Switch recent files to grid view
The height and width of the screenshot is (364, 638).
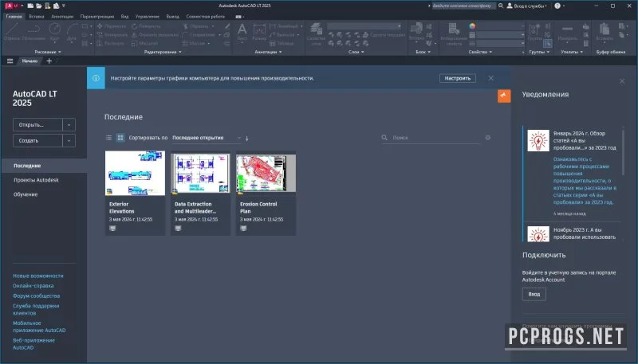click(x=120, y=138)
